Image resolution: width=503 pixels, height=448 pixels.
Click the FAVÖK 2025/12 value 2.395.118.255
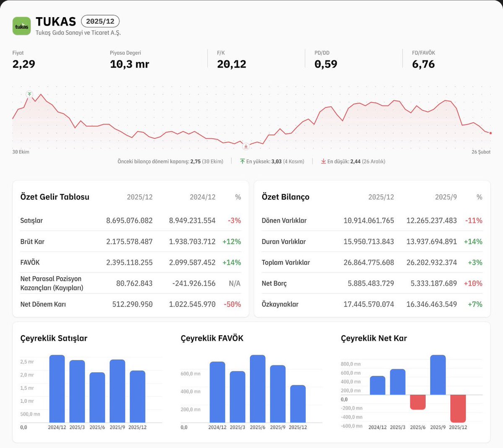130,262
